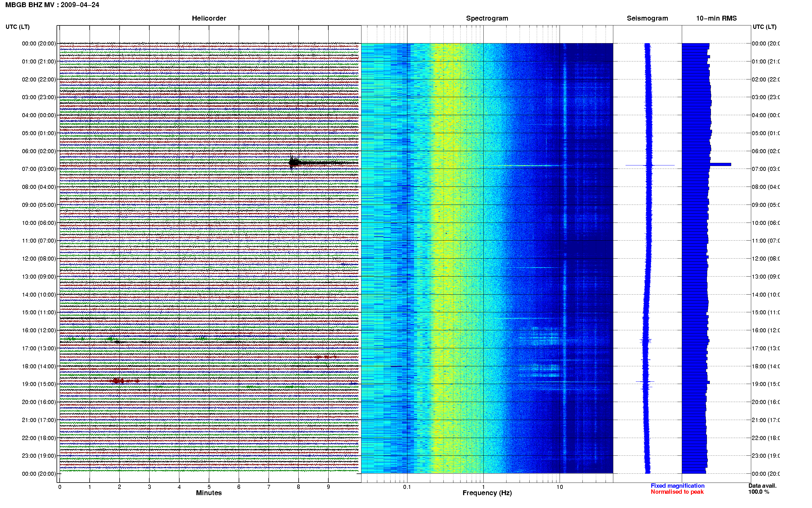Click the 'Data avail.' label
The width and height of the screenshot is (812, 508).
[762, 486]
